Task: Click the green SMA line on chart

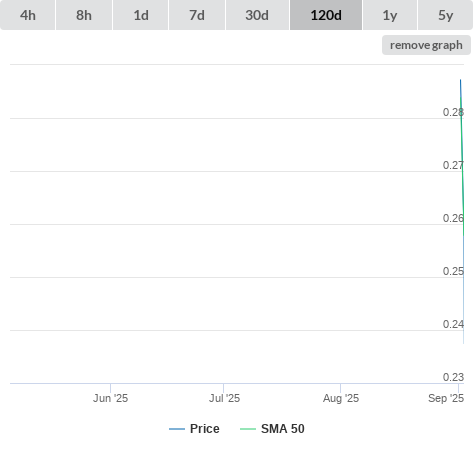Action: (x=462, y=167)
